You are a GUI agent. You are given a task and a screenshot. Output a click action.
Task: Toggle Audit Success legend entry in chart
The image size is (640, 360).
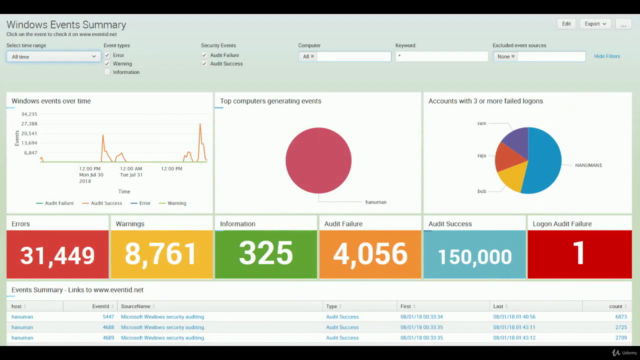pyautogui.click(x=102, y=203)
